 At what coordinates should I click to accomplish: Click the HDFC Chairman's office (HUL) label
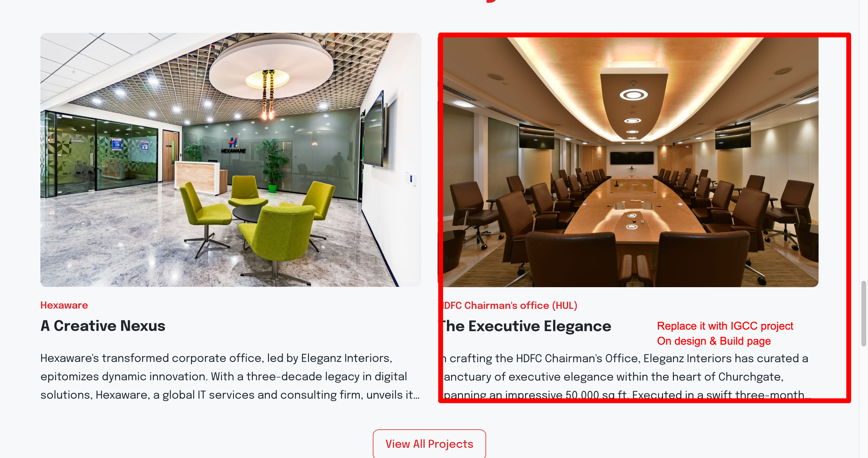509,306
